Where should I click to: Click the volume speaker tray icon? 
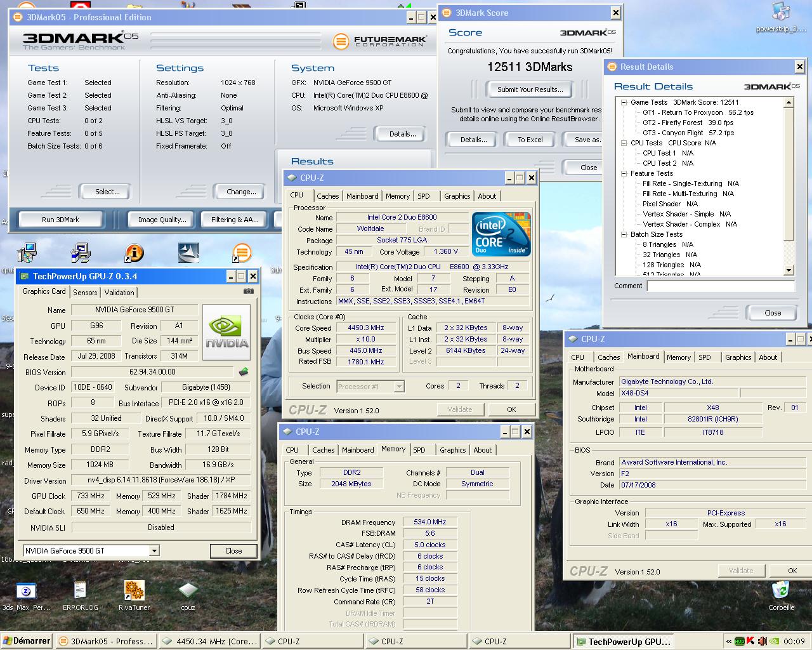point(763,641)
